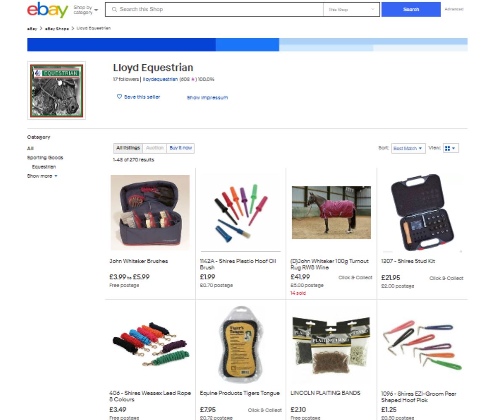Open the Tigers Tongue sponge image
Image resolution: width=504 pixels, height=420 pixels.
[241, 344]
